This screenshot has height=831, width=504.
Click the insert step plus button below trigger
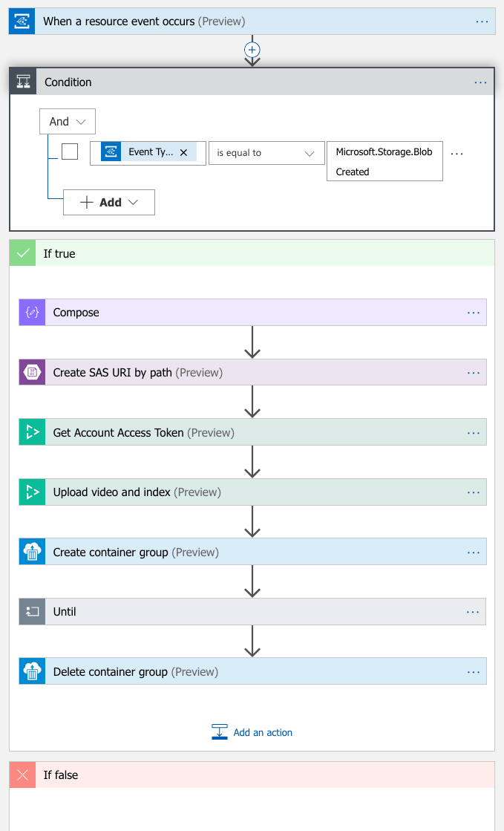pyautogui.click(x=252, y=50)
